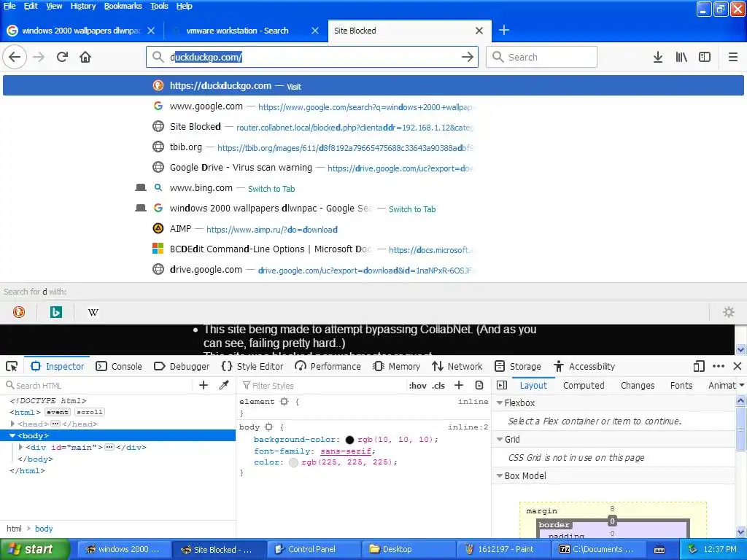747x560 pixels.
Task: Toggle the scroll badge on html node
Action: pyautogui.click(x=90, y=413)
